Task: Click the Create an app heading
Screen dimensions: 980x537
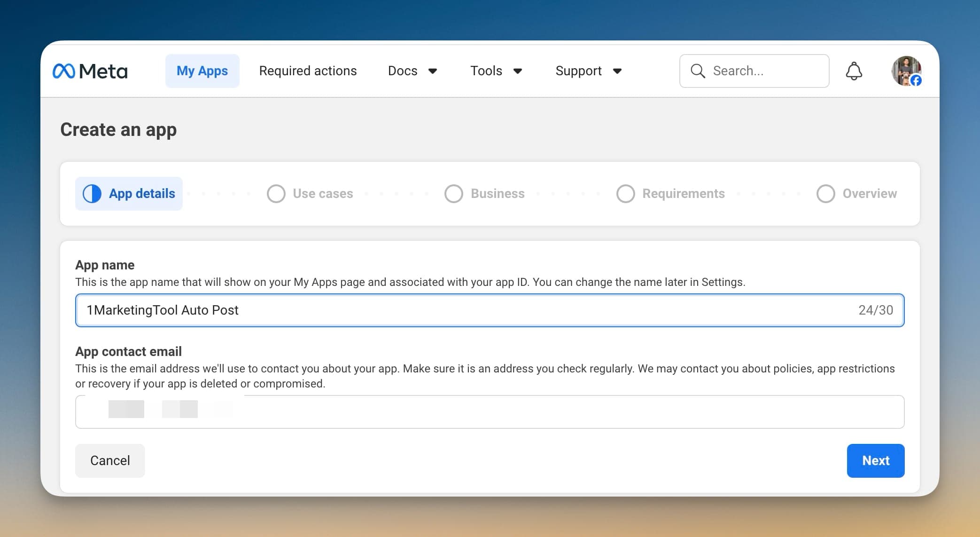Action: (118, 130)
